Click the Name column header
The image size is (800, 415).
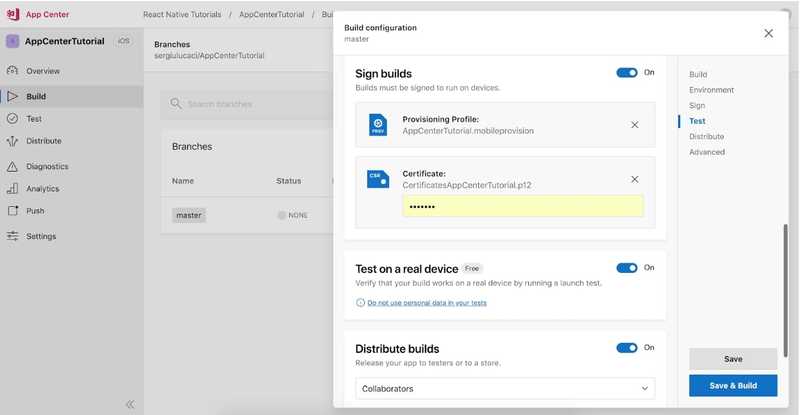click(x=183, y=181)
